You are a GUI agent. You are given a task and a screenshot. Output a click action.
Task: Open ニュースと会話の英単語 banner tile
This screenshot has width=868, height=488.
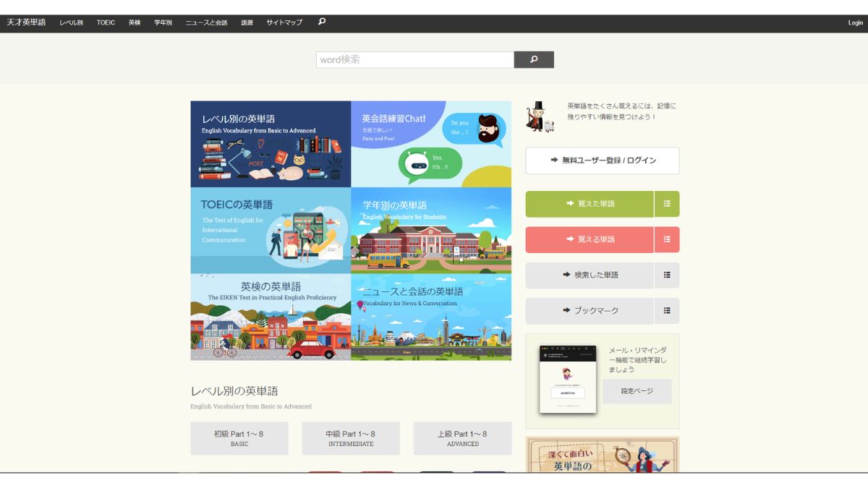431,317
